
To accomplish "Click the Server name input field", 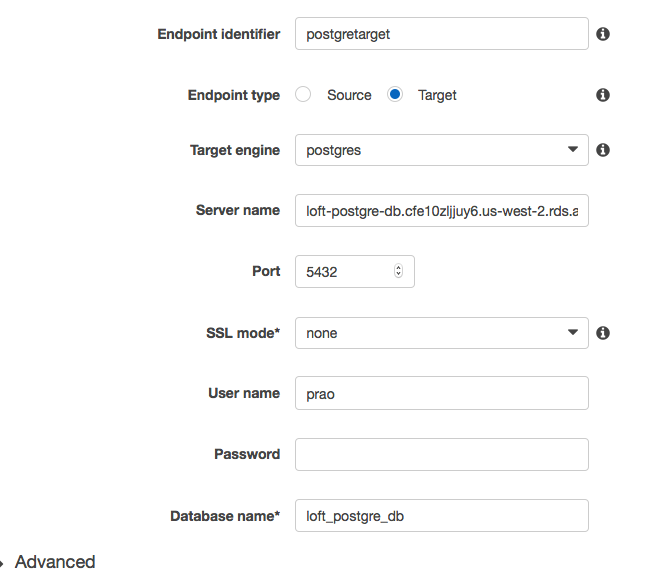I will pyautogui.click(x=441, y=211).
